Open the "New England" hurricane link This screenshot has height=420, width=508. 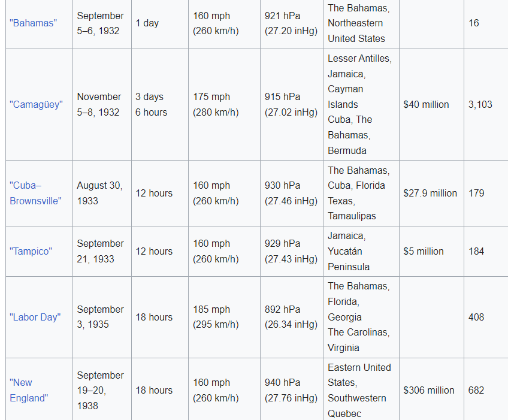[x=29, y=390]
